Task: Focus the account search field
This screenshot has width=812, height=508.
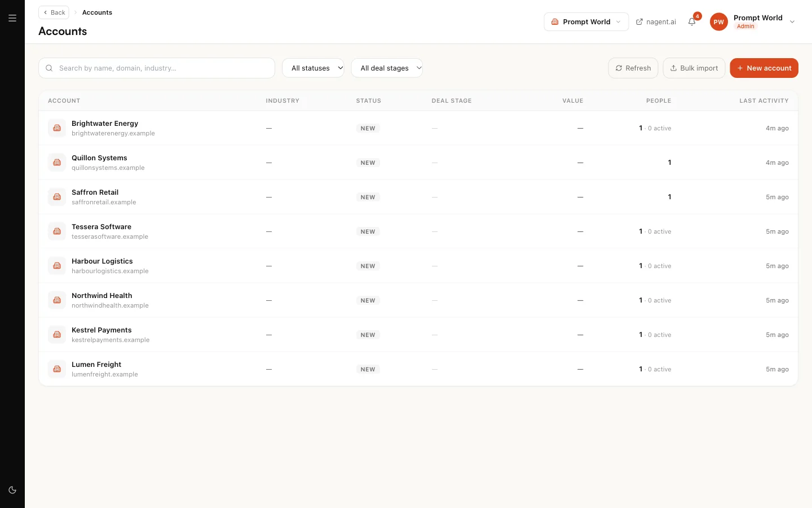Action: pos(157,68)
